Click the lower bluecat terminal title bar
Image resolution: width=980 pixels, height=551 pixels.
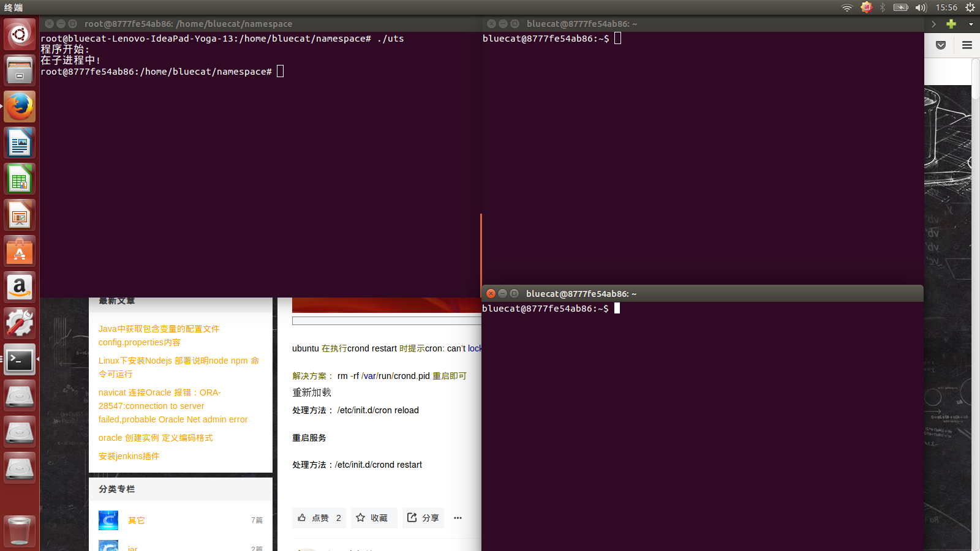(x=703, y=294)
